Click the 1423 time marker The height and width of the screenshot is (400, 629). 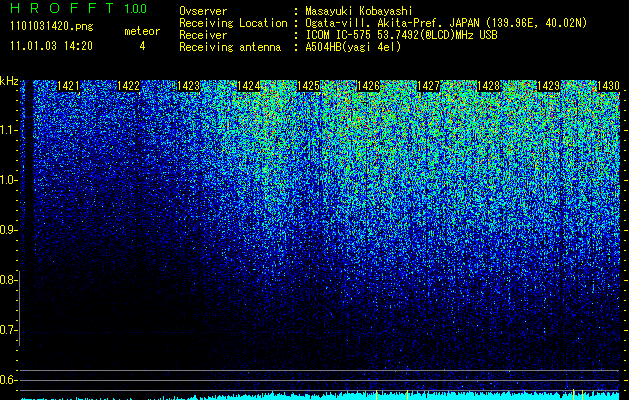click(x=188, y=86)
